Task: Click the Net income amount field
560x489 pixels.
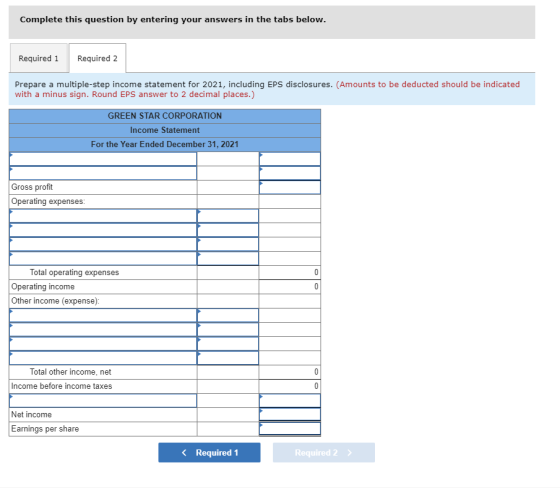Action: 290,415
